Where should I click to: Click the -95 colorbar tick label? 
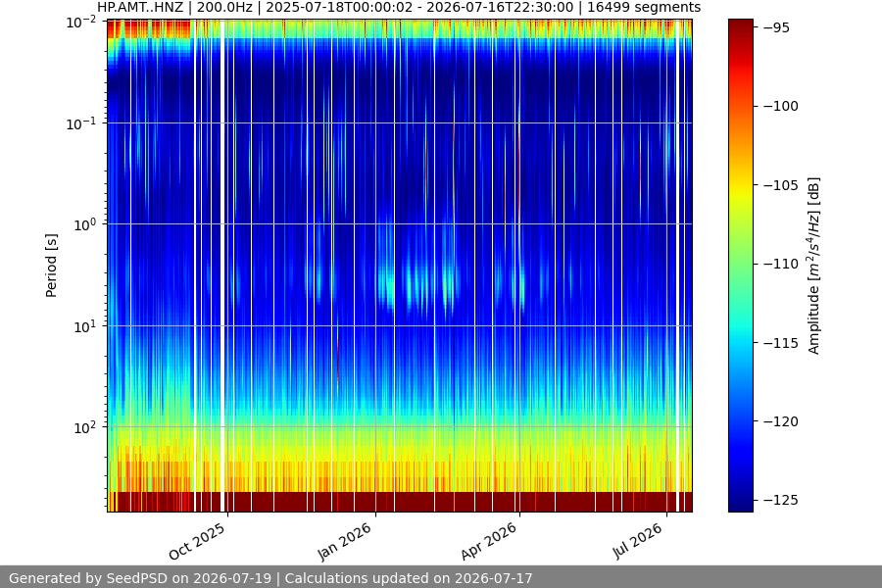click(x=776, y=27)
